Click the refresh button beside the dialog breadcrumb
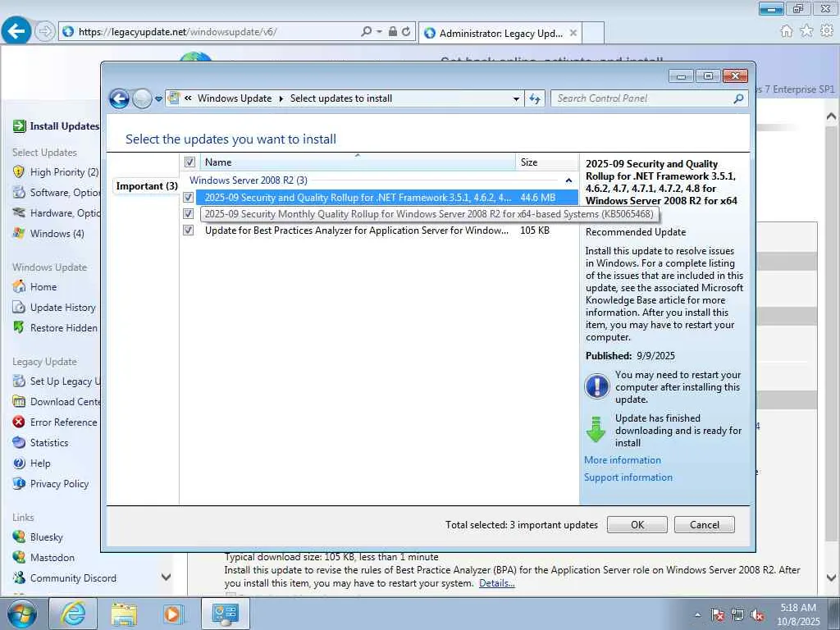The image size is (840, 630). (x=535, y=98)
